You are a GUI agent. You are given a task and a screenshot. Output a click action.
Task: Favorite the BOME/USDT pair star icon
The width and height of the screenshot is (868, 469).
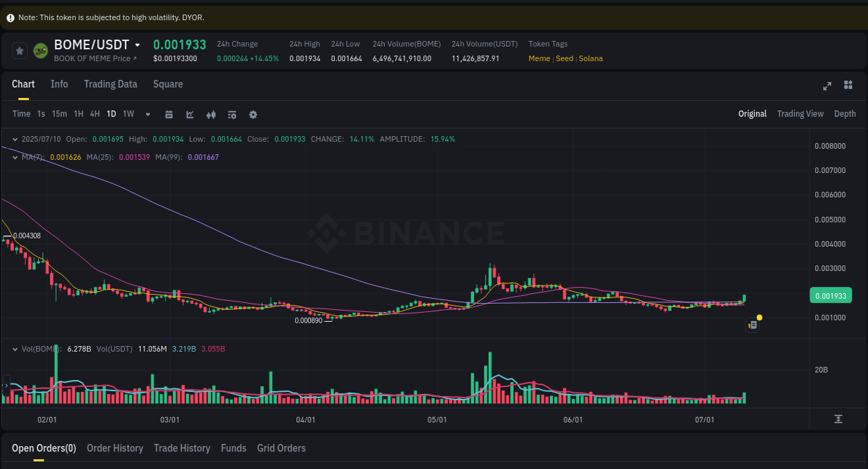tap(19, 50)
